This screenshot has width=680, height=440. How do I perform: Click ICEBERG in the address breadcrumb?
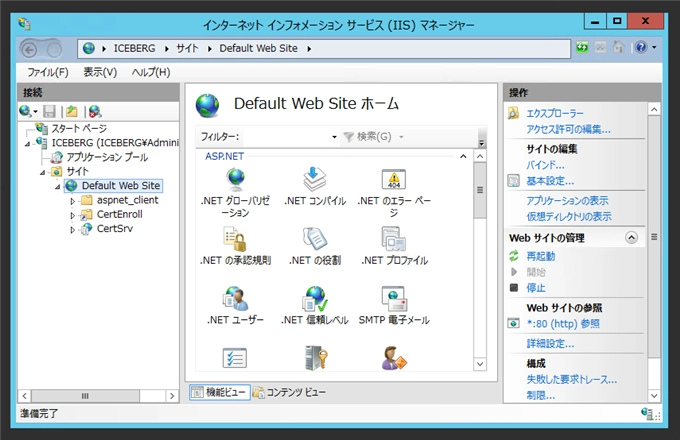[134, 48]
